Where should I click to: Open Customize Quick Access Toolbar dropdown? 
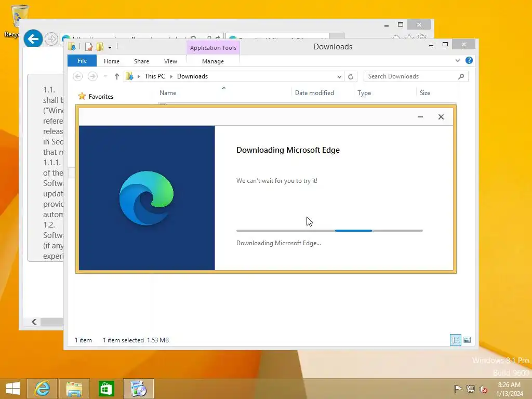coord(110,47)
